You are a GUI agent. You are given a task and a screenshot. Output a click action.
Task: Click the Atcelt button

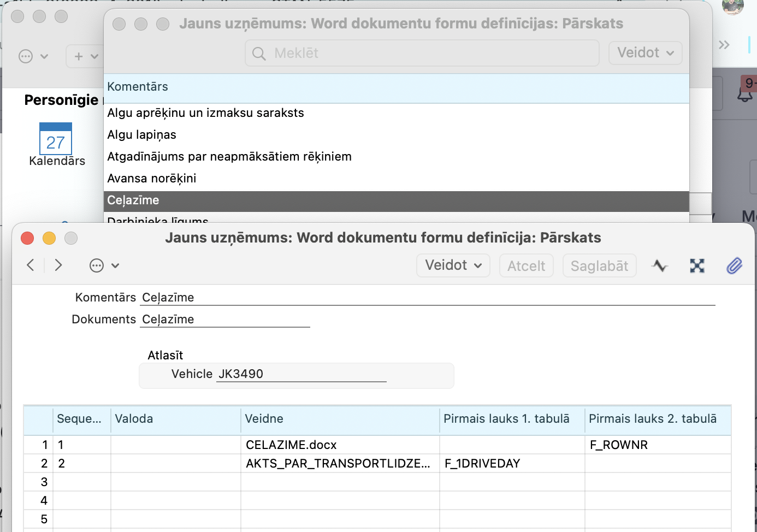click(526, 266)
